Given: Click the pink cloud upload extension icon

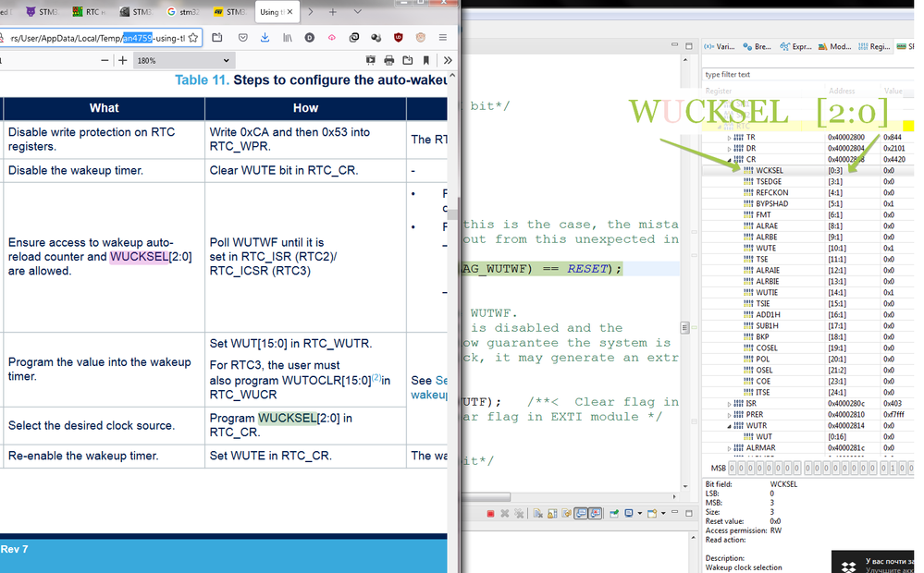Looking at the screenshot, I should [x=332, y=38].
